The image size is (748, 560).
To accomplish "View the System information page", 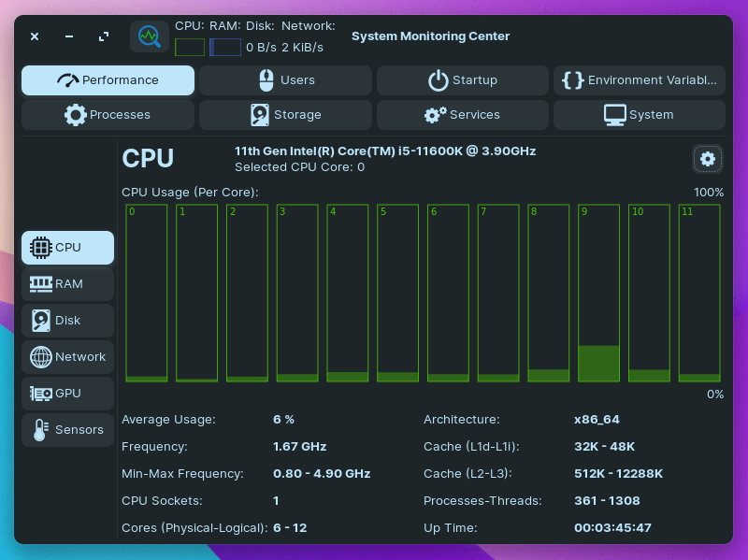I will click(x=640, y=114).
